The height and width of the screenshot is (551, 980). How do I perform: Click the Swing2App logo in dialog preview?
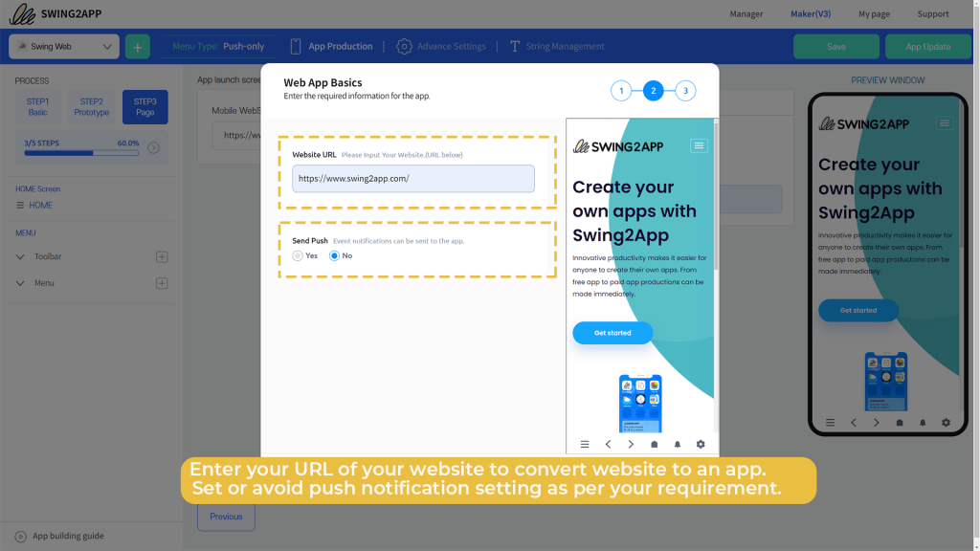618,146
